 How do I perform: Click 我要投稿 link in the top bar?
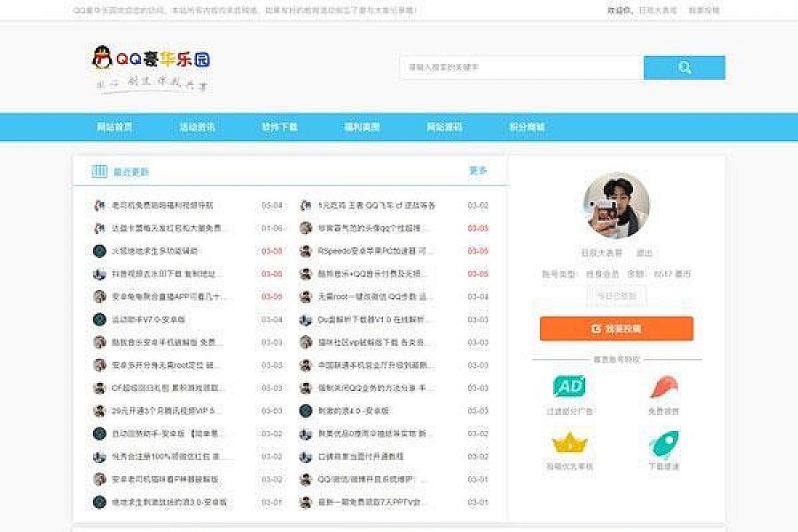click(x=704, y=10)
